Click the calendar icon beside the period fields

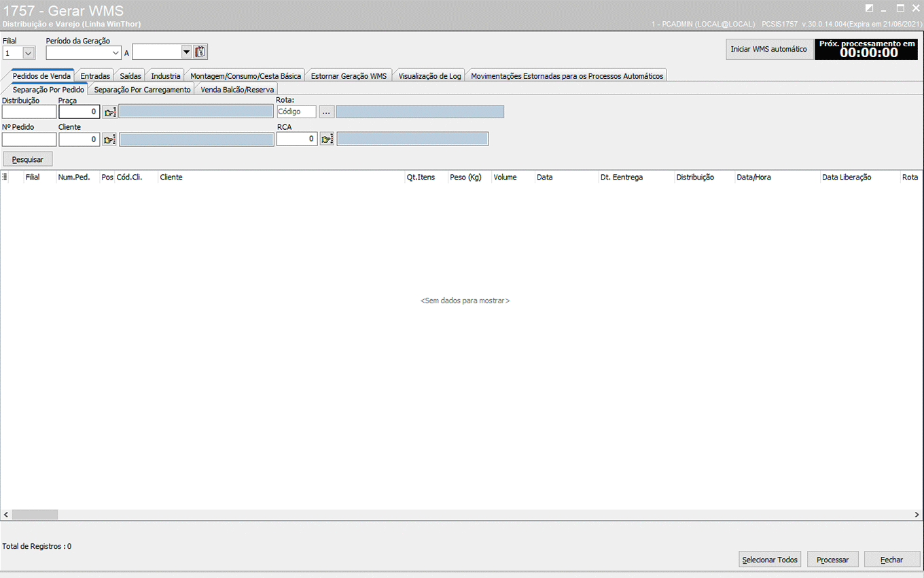(200, 52)
